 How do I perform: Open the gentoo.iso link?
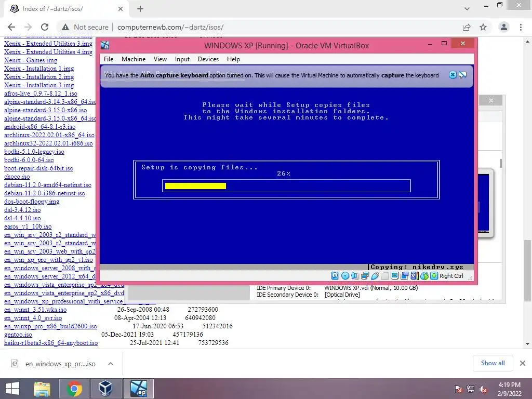(18, 335)
